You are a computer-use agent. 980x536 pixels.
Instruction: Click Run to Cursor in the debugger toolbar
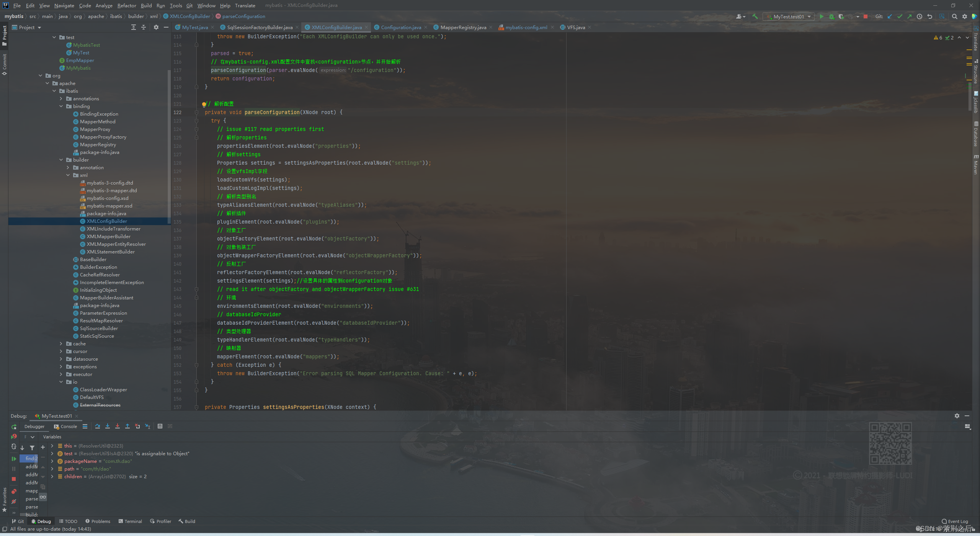pos(147,426)
